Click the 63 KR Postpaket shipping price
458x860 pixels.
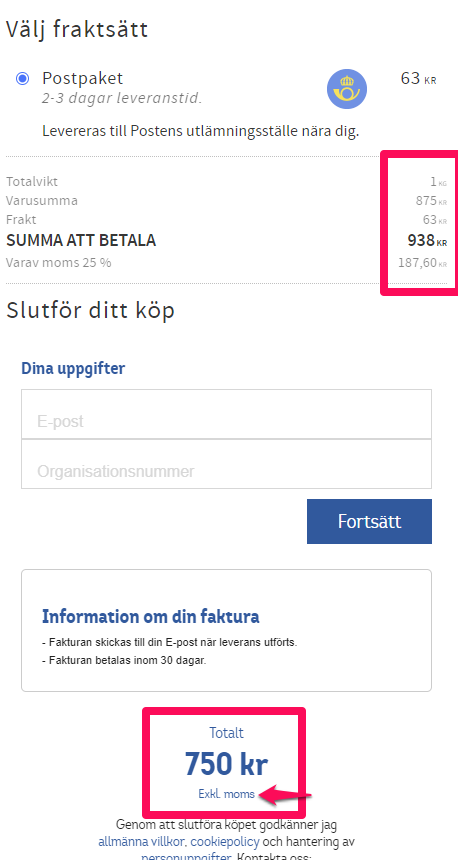pos(419,78)
